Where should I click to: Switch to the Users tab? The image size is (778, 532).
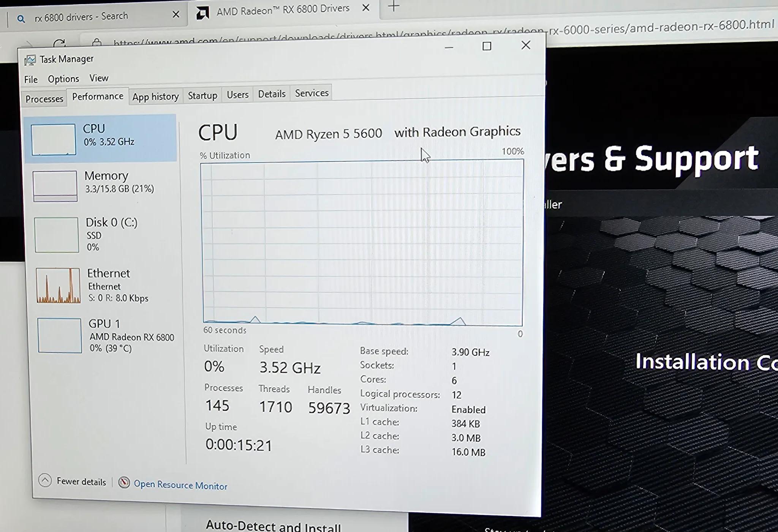coord(237,95)
